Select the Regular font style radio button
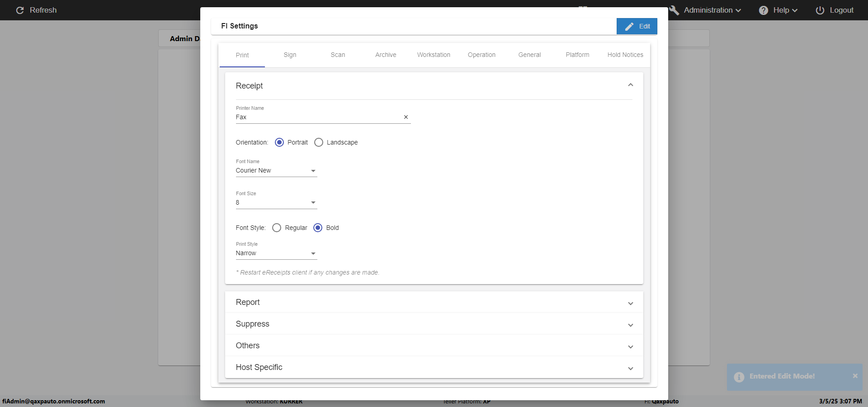868x407 pixels. [277, 228]
